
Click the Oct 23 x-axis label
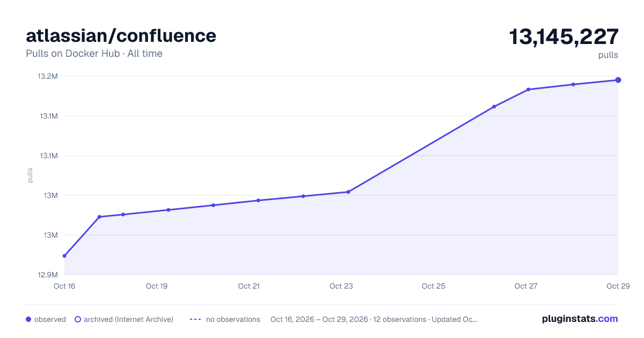click(x=341, y=286)
